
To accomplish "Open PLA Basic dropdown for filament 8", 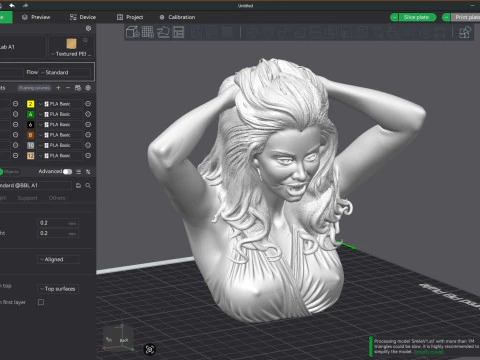I will [60, 135].
